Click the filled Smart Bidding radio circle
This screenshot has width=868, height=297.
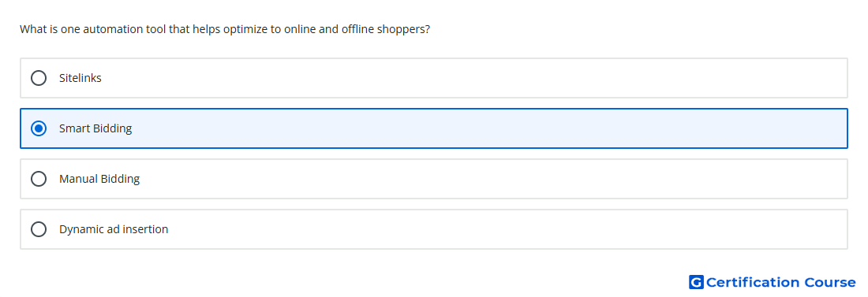(x=39, y=128)
